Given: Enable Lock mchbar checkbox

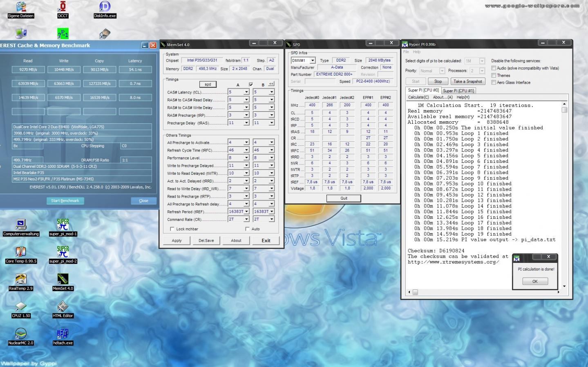Looking at the screenshot, I should [172, 229].
